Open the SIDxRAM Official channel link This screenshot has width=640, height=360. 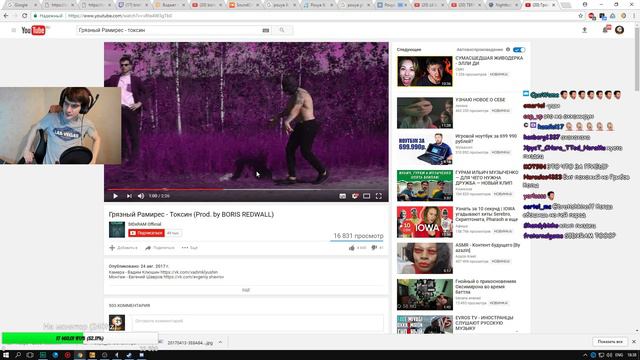point(144,224)
